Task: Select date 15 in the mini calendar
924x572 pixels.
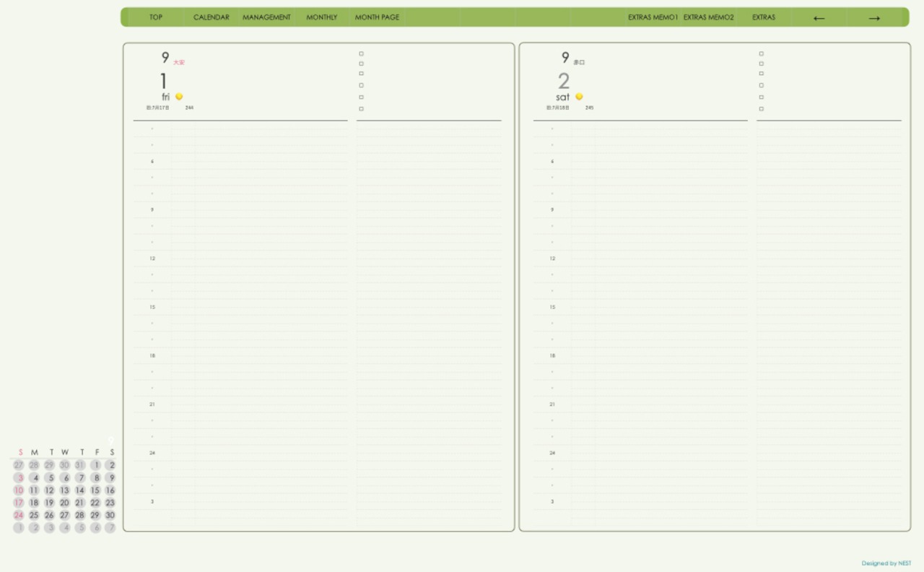Action: pos(95,490)
